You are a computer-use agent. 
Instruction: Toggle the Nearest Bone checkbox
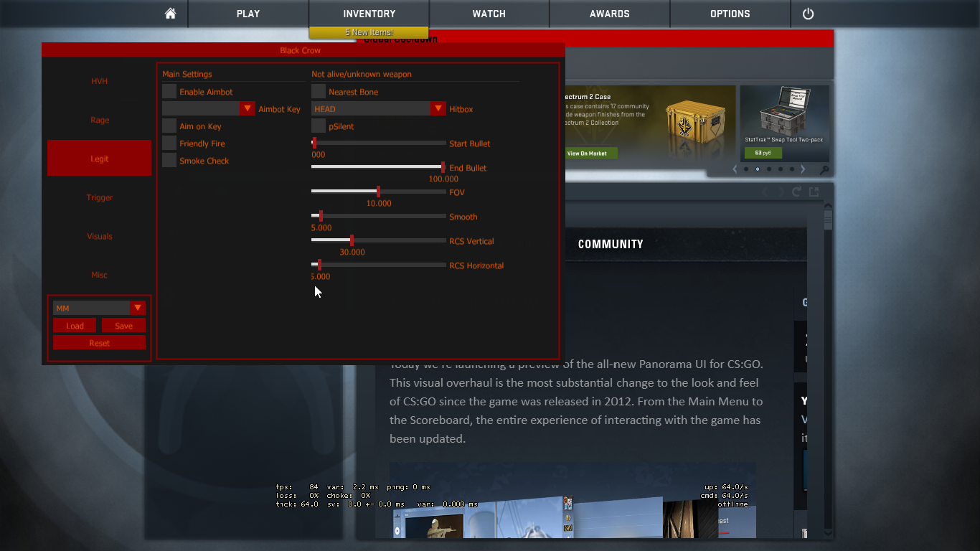pos(319,92)
